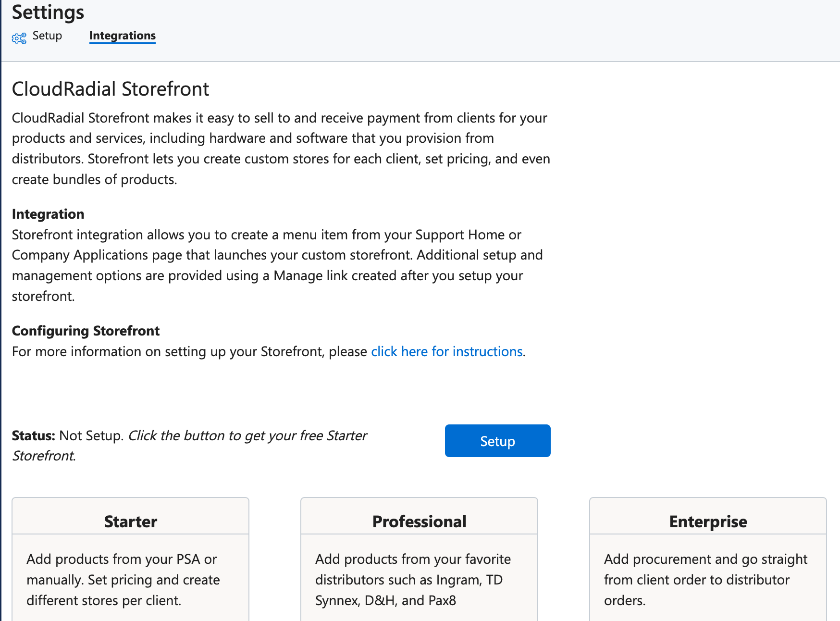The width and height of the screenshot is (840, 621).
Task: Click the Status: Not Setup text
Action: (x=67, y=435)
